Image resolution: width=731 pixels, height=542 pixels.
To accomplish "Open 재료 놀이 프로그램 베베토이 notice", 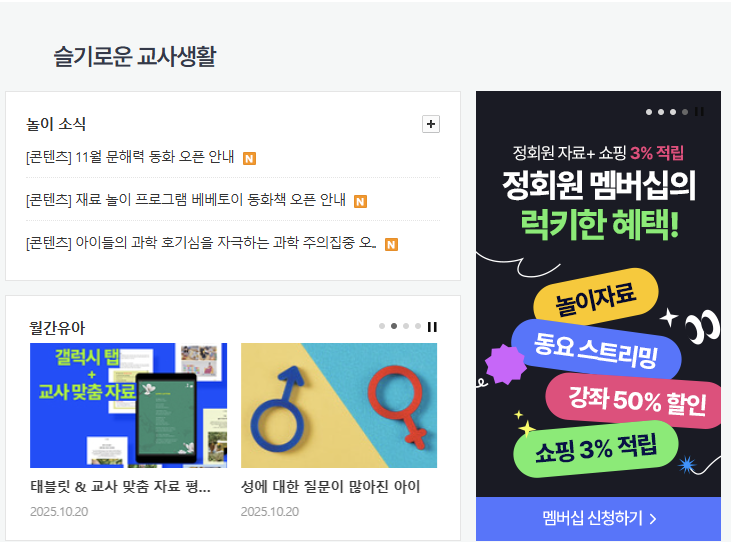I will [186, 200].
